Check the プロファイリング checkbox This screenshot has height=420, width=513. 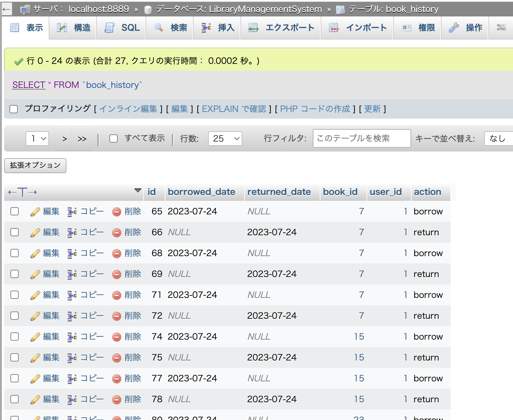[14, 109]
